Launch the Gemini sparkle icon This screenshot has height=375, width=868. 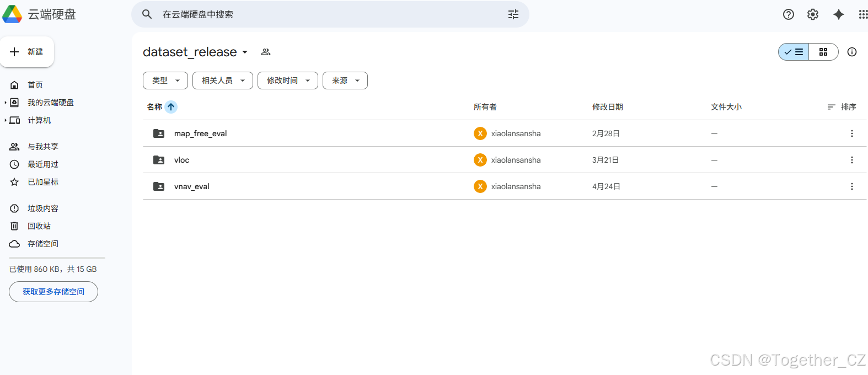click(839, 14)
